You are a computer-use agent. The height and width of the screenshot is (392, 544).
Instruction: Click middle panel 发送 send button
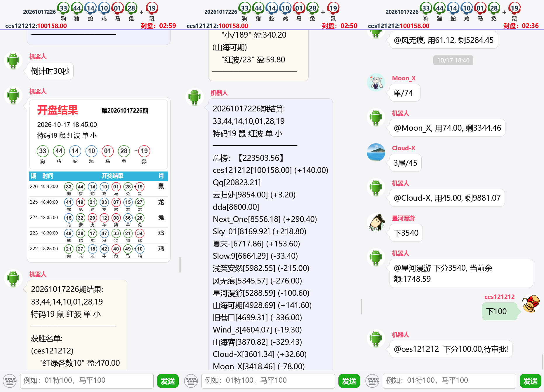[349, 381]
